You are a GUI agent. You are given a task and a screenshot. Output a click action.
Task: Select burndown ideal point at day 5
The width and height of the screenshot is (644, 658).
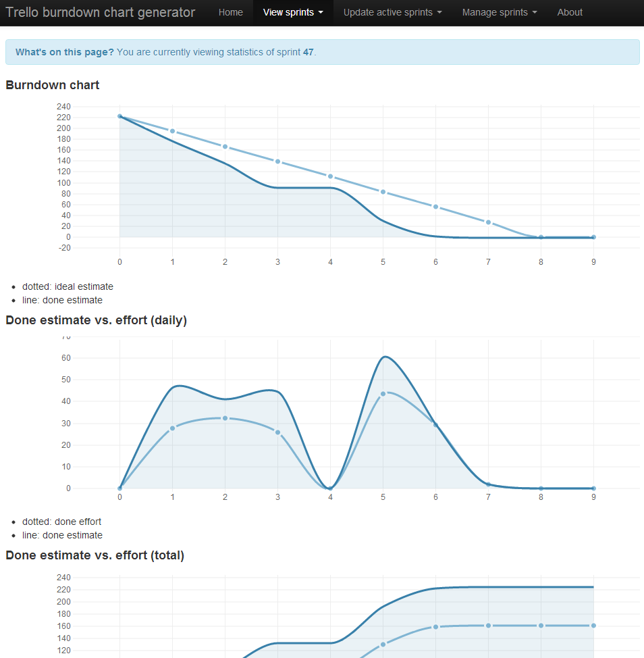383,192
